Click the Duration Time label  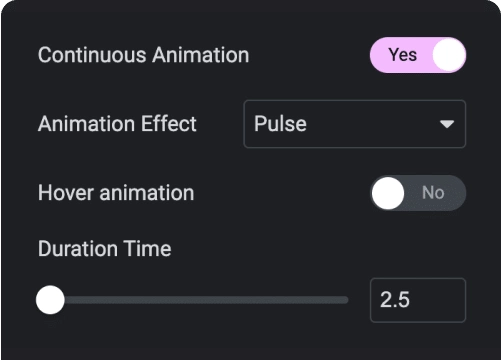coord(104,249)
